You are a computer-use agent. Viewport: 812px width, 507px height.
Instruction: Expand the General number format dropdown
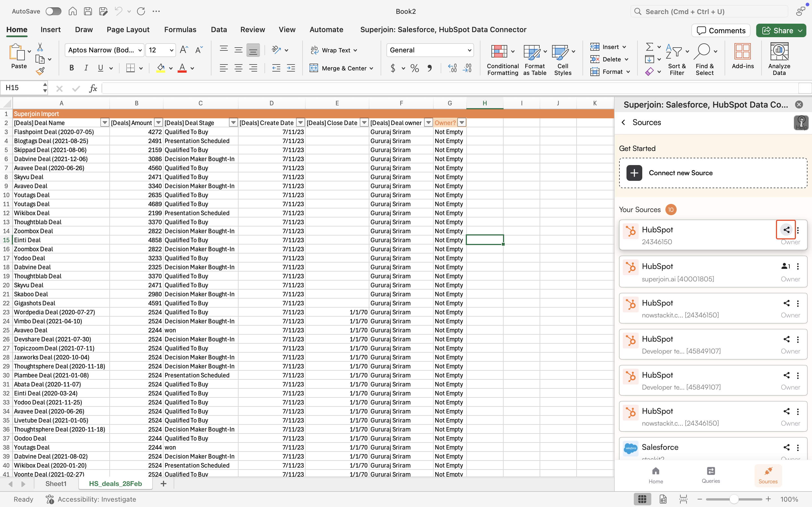[469, 50]
